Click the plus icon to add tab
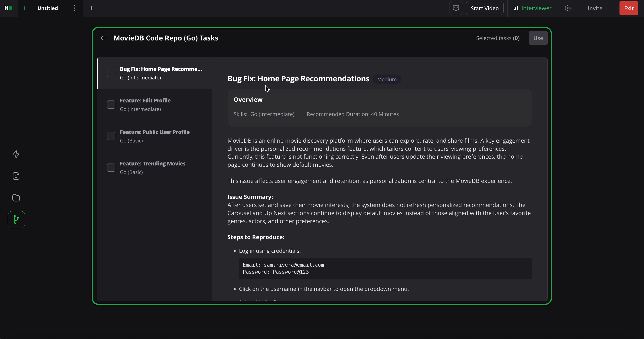This screenshot has width=644, height=339. point(91,8)
